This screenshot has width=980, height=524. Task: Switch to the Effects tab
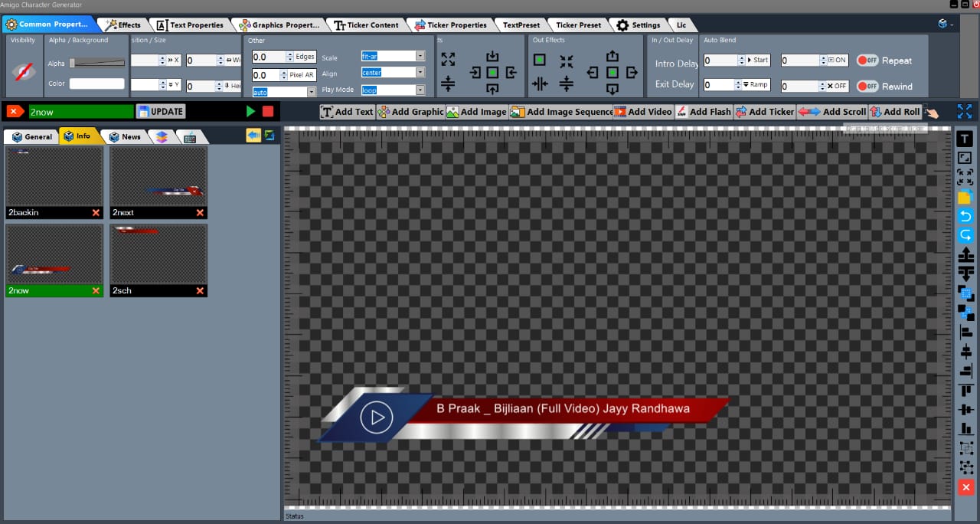[122, 25]
